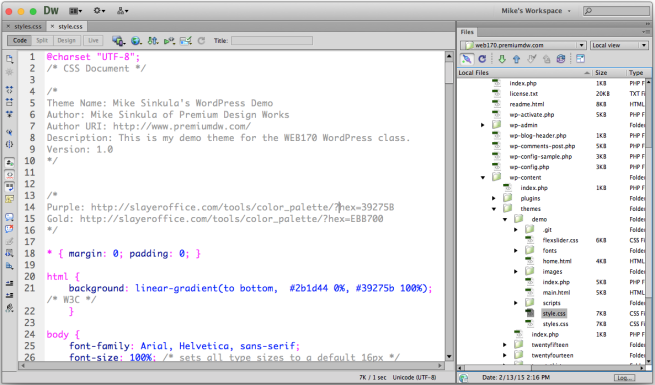The height and width of the screenshot is (385, 655).
Task: Click Apply Comment icon in coding toolbar
Action: [9, 217]
